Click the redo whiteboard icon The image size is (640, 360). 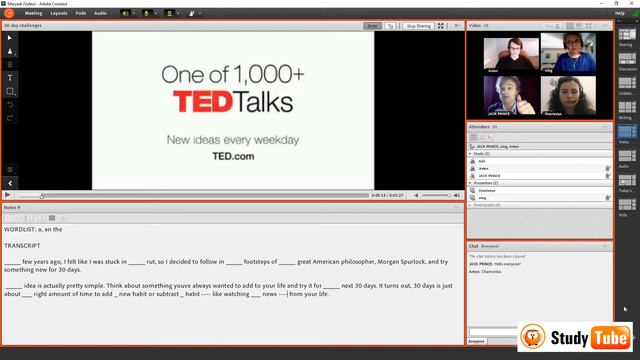click(10, 118)
